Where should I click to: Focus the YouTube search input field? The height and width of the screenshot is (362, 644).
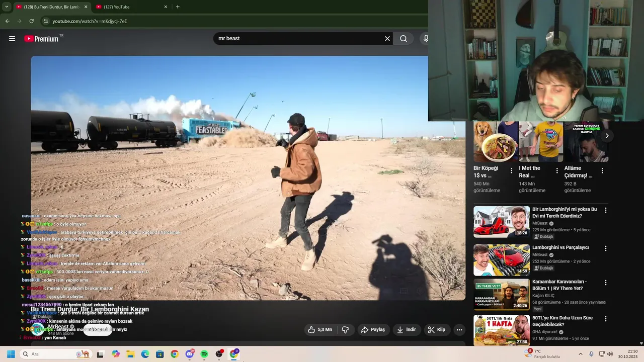(x=299, y=39)
